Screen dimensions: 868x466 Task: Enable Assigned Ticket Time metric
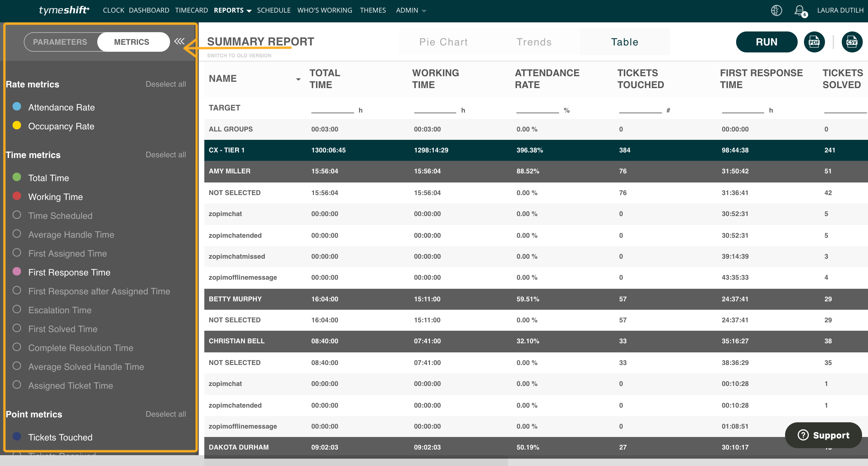tap(63, 386)
